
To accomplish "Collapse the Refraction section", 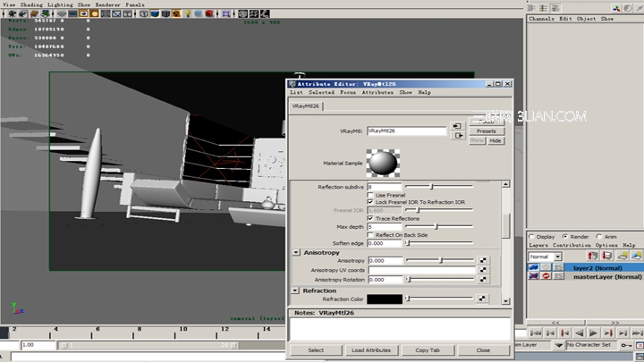I will click(x=295, y=290).
